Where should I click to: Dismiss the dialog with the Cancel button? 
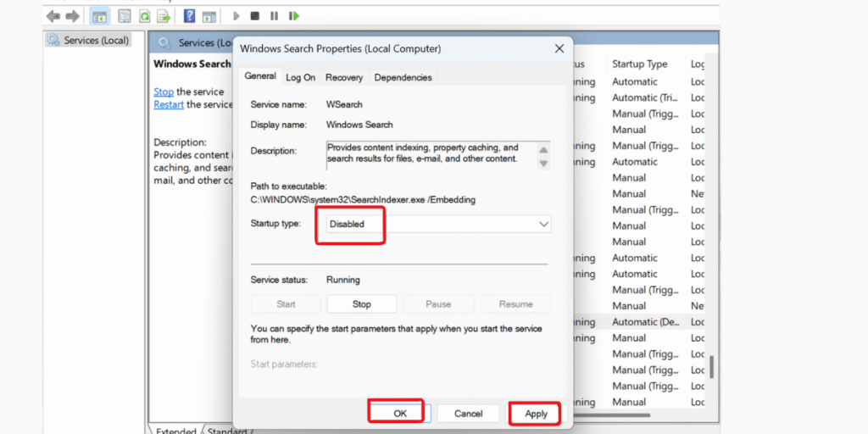(468, 414)
